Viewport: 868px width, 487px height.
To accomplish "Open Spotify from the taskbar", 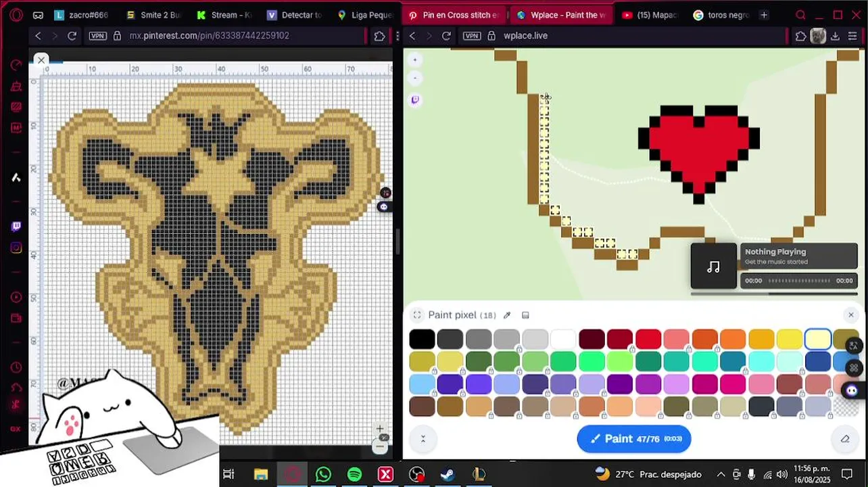I will coord(354,474).
